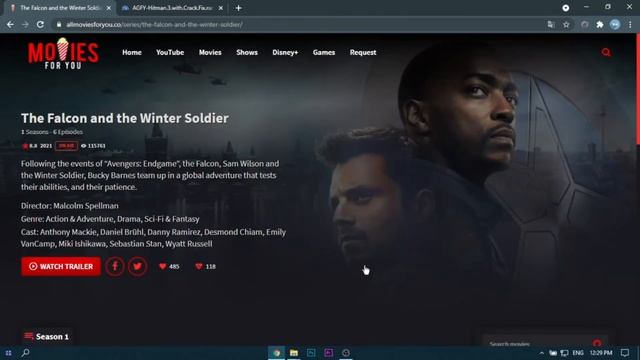The width and height of the screenshot is (640, 360).
Task: Open the Shows menu item
Action: [x=247, y=52]
